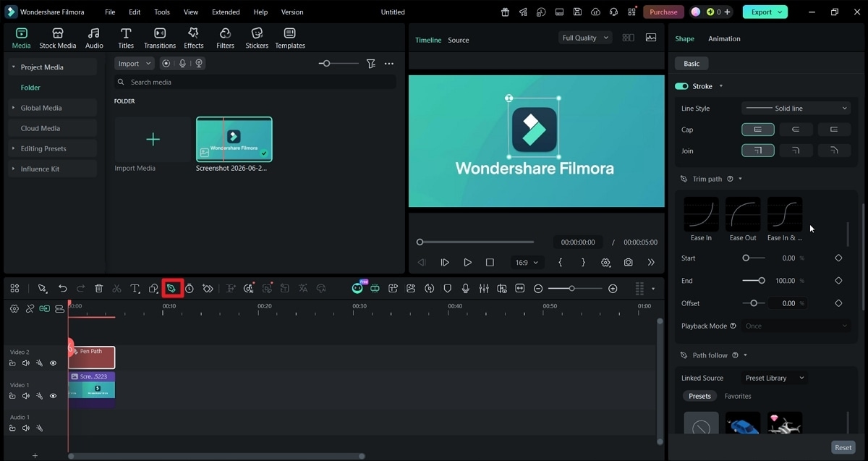Delete selected clip with trash icon

(x=99, y=289)
